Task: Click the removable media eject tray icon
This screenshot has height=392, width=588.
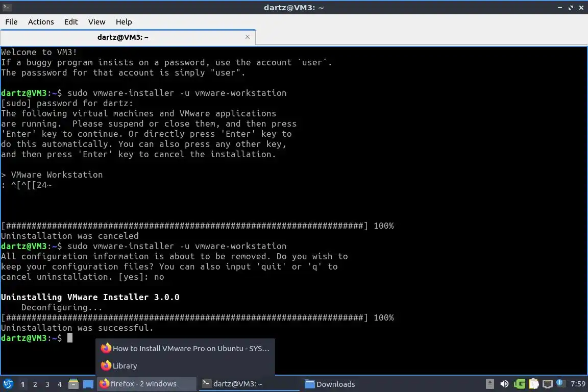Action: (490, 384)
